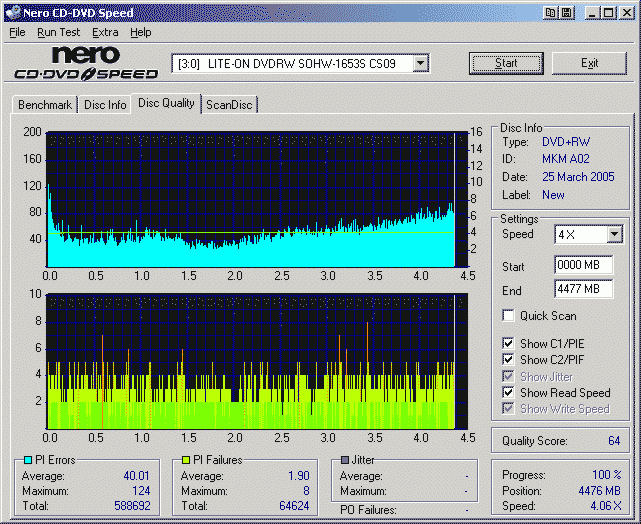Click the save floppy icon in the title bar
This screenshot has width=641, height=524.
[x=567, y=13]
